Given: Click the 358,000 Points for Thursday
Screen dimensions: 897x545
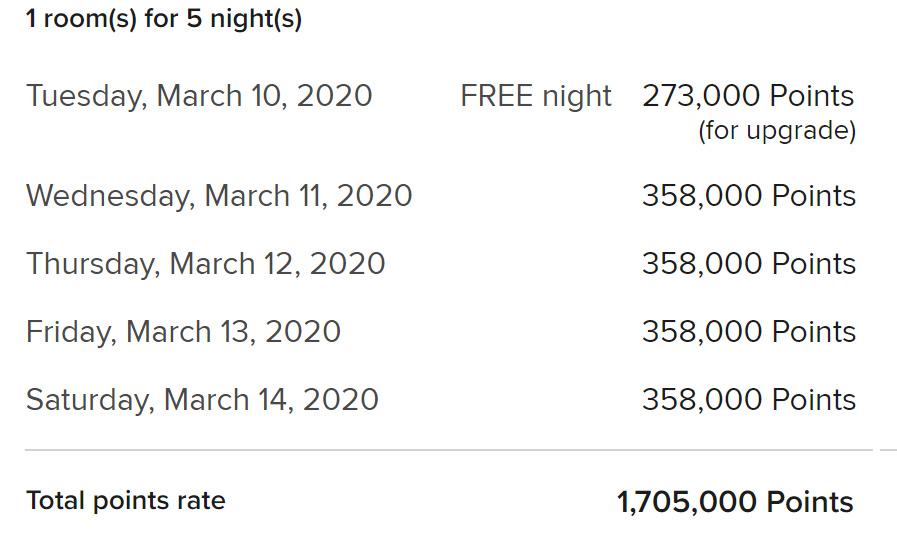Looking at the screenshot, I should pos(749,264).
